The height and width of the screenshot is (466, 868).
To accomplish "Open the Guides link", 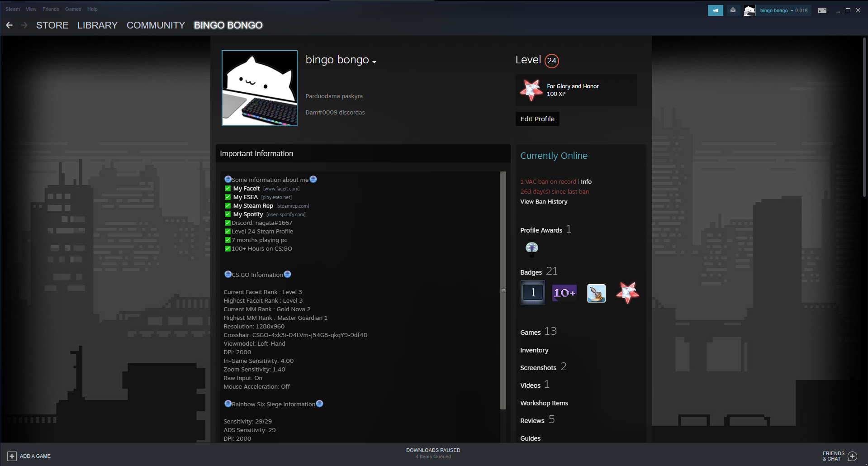I will [531, 438].
